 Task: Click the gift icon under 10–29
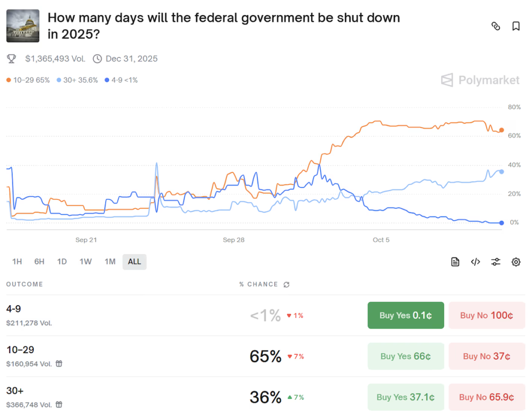(x=59, y=363)
